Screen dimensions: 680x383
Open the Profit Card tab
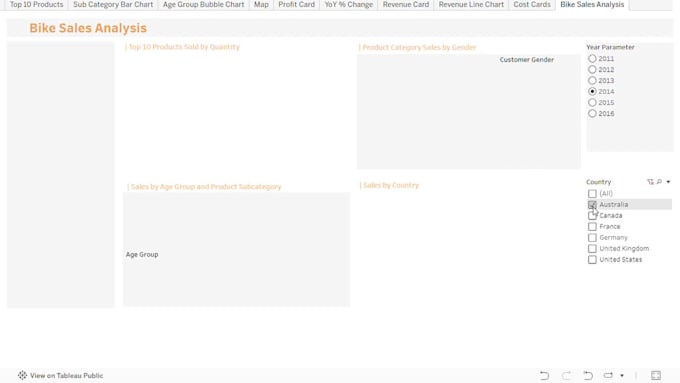tap(297, 5)
